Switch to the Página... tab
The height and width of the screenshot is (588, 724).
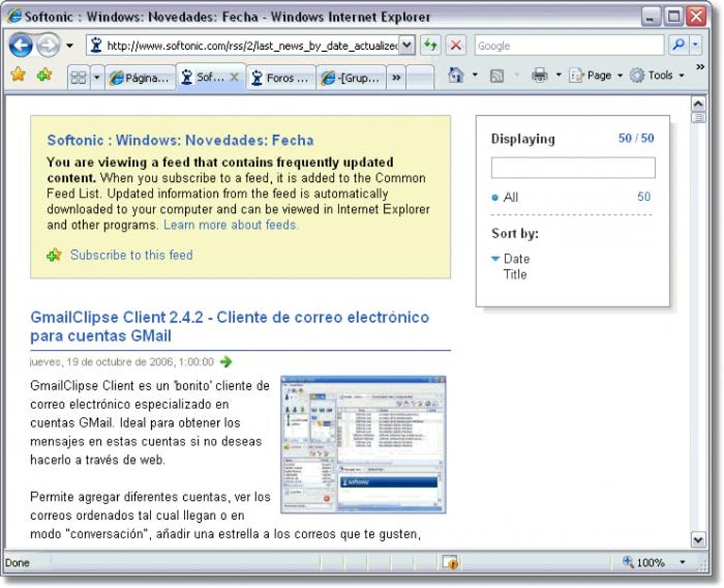click(x=140, y=77)
